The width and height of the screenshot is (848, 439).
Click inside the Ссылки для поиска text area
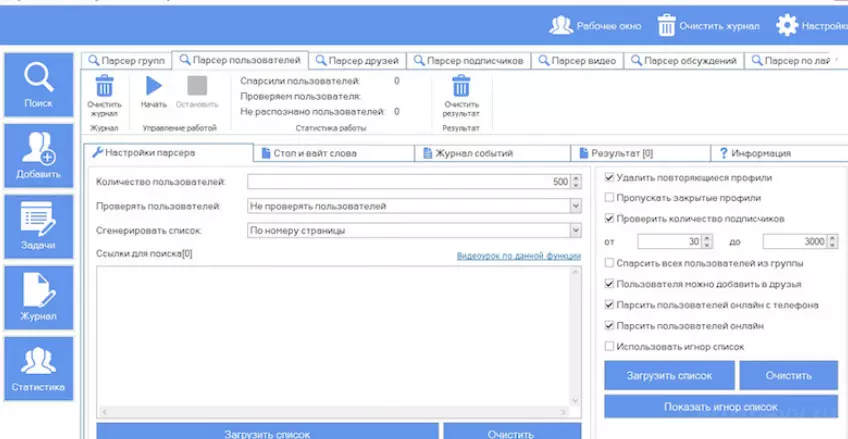pyautogui.click(x=334, y=335)
